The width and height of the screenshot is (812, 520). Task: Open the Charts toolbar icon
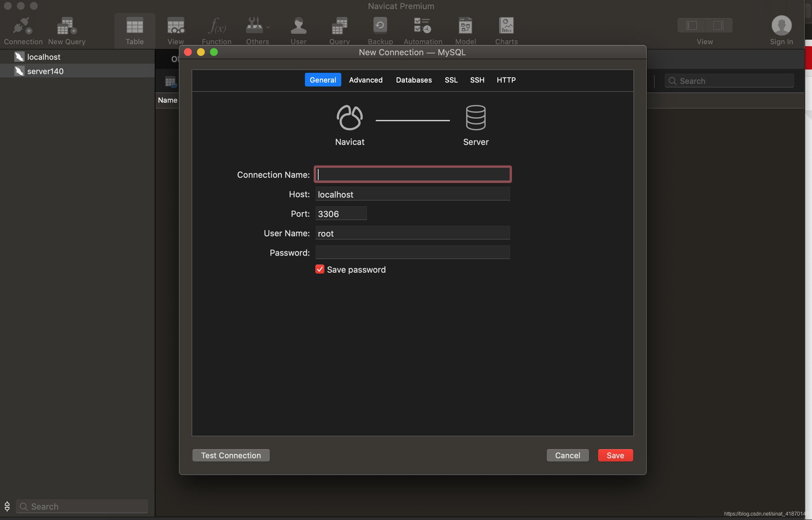[506, 26]
